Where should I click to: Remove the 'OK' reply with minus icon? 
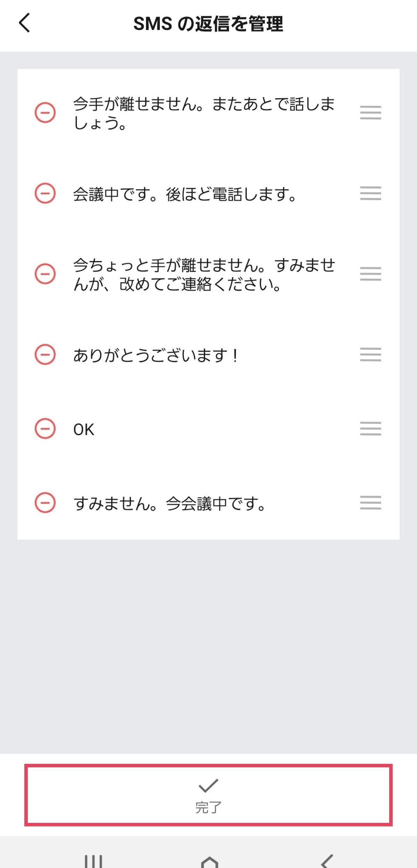(x=45, y=428)
